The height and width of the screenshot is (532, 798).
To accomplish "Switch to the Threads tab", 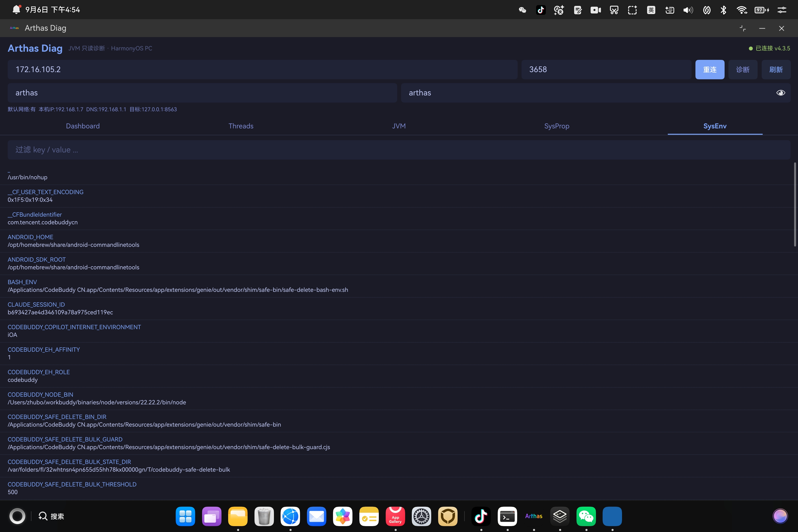I will click(241, 126).
